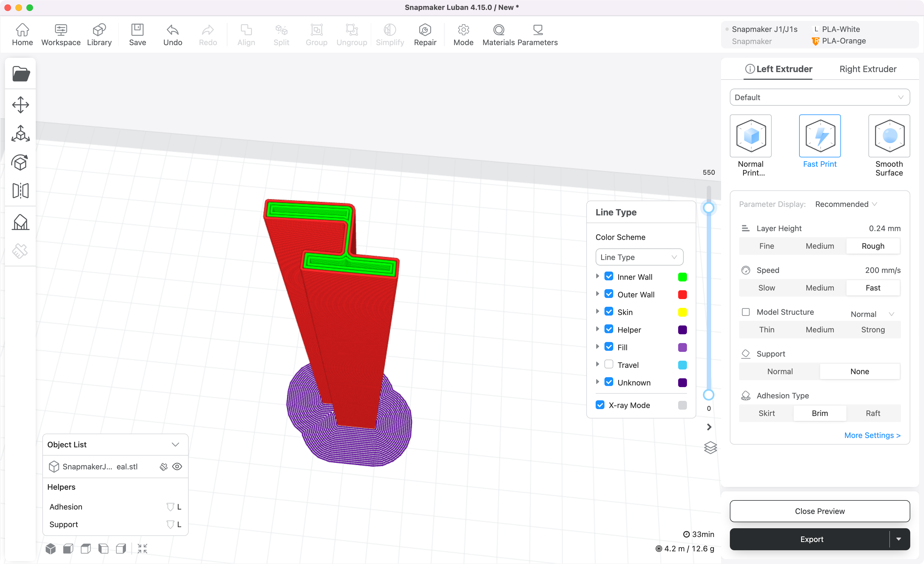Check the Model Structure checkbox
The width and height of the screenshot is (924, 564).
point(746,312)
